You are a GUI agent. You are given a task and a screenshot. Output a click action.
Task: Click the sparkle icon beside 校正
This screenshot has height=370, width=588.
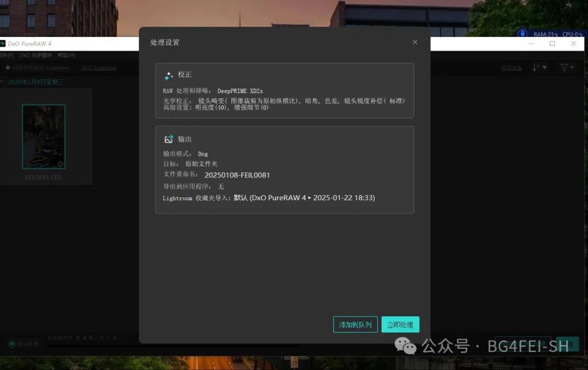click(x=168, y=76)
